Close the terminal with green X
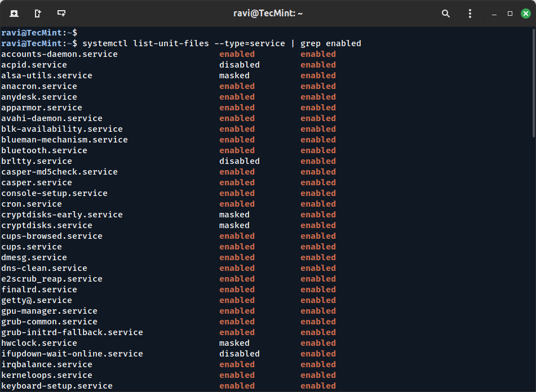This screenshot has width=536, height=392. [526, 14]
